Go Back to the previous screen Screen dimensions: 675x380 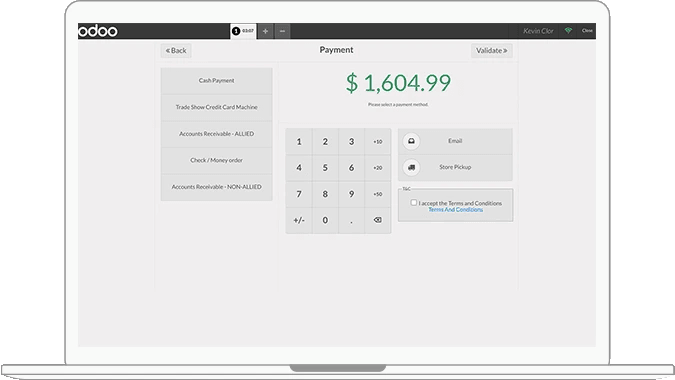[176, 50]
